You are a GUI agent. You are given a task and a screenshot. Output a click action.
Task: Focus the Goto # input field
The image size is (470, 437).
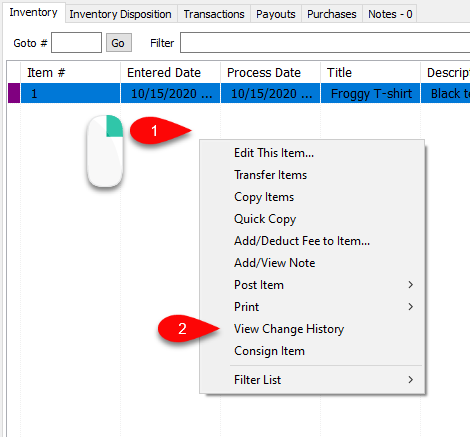point(76,42)
